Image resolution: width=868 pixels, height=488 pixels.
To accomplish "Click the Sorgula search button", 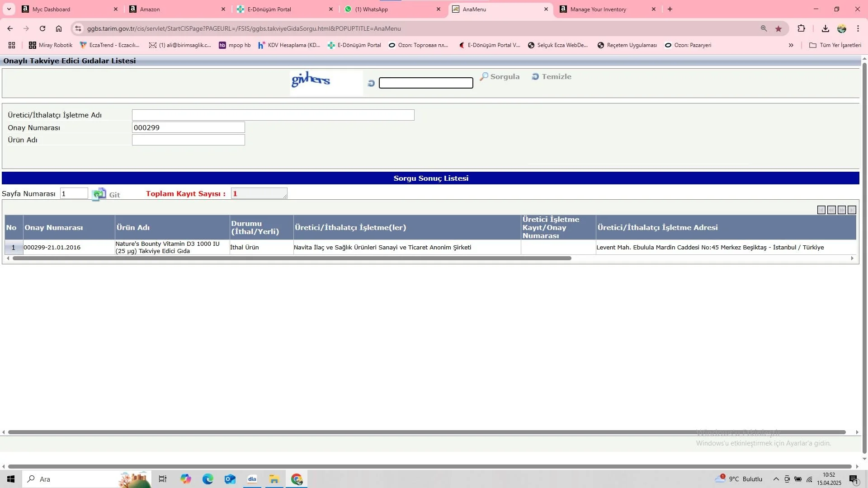I will [500, 77].
